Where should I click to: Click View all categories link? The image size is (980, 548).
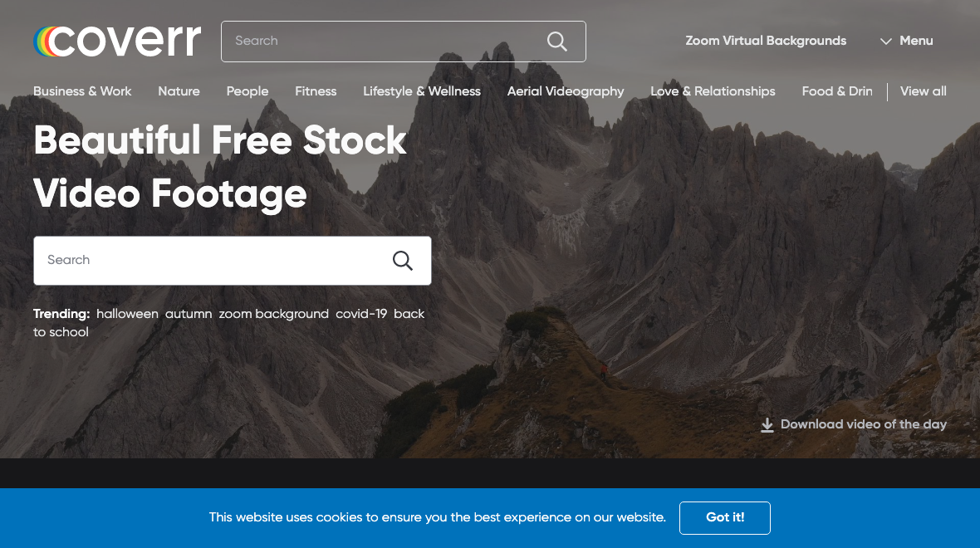coord(924,91)
